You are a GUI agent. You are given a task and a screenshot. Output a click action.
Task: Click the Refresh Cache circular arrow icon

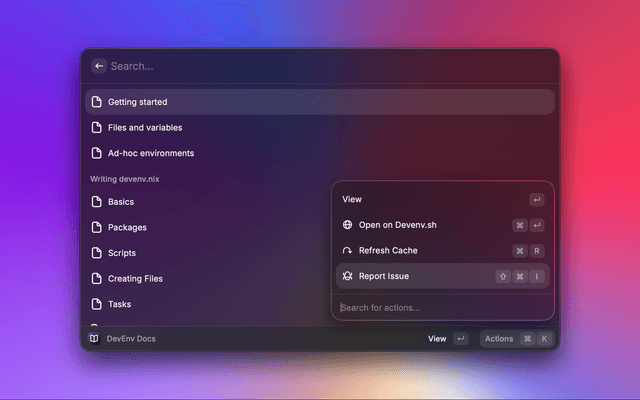[x=348, y=251]
